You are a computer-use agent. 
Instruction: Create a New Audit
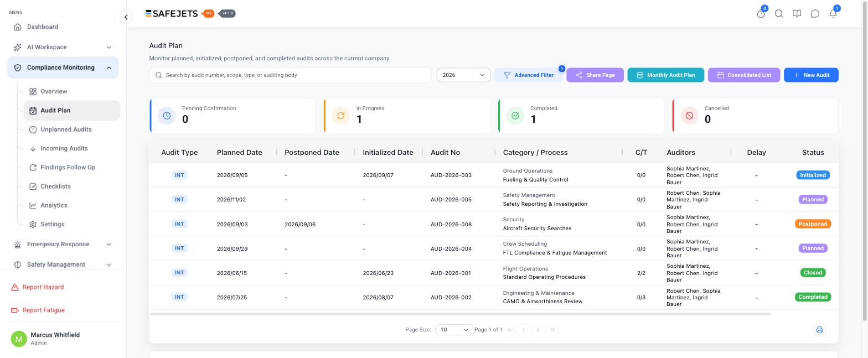pyautogui.click(x=811, y=75)
